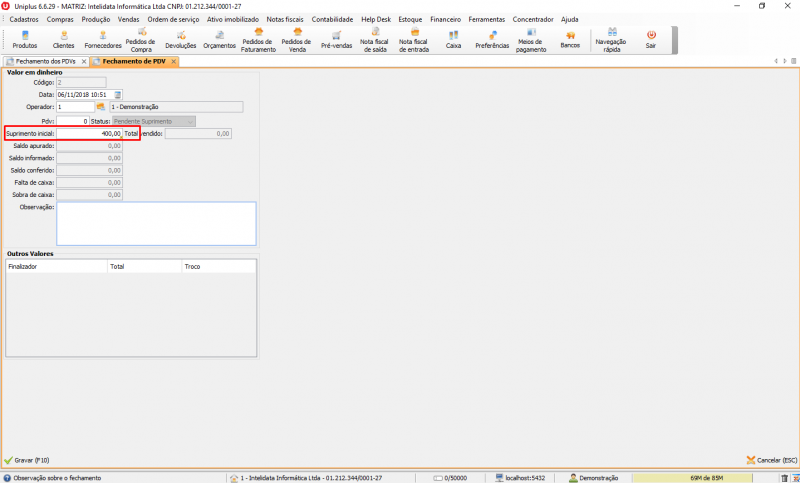Click the Sair power icon
Viewport: 800px width, 483px height.
[x=651, y=39]
